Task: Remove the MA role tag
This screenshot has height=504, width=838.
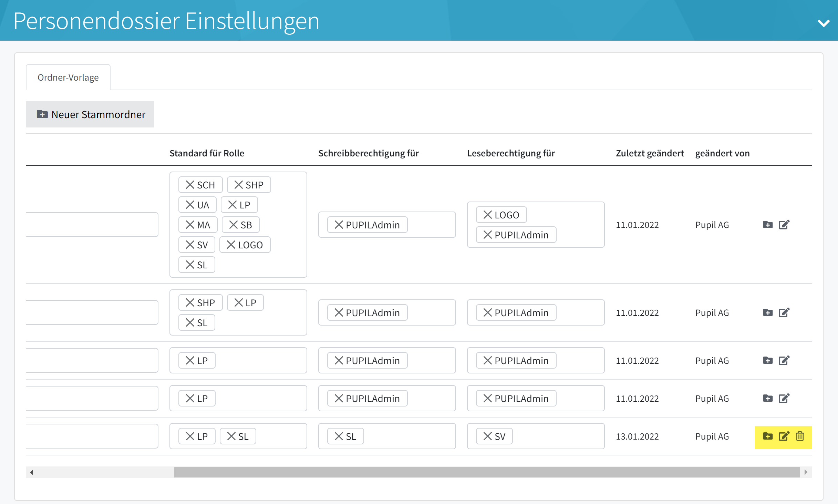Action: [190, 225]
